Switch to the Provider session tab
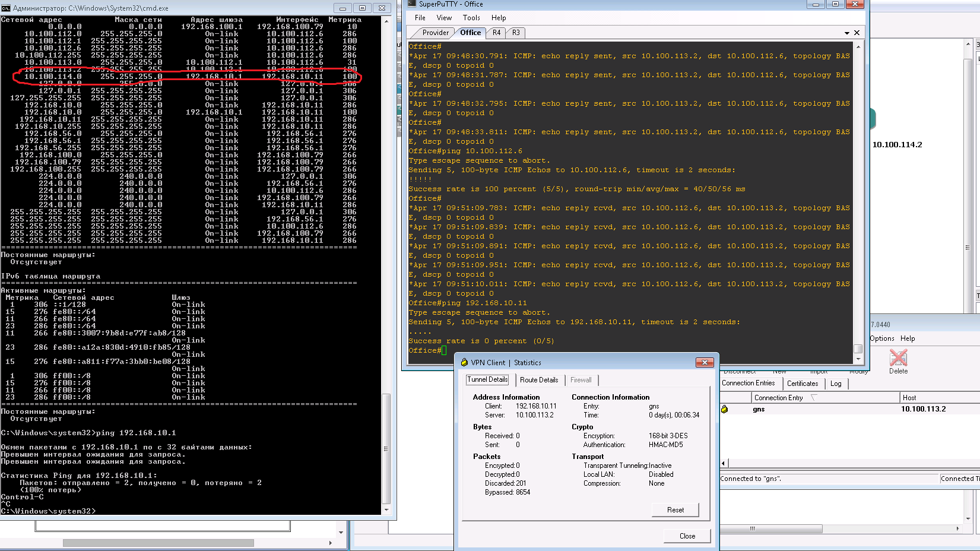Viewport: 980px width, 551px height. [x=435, y=33]
